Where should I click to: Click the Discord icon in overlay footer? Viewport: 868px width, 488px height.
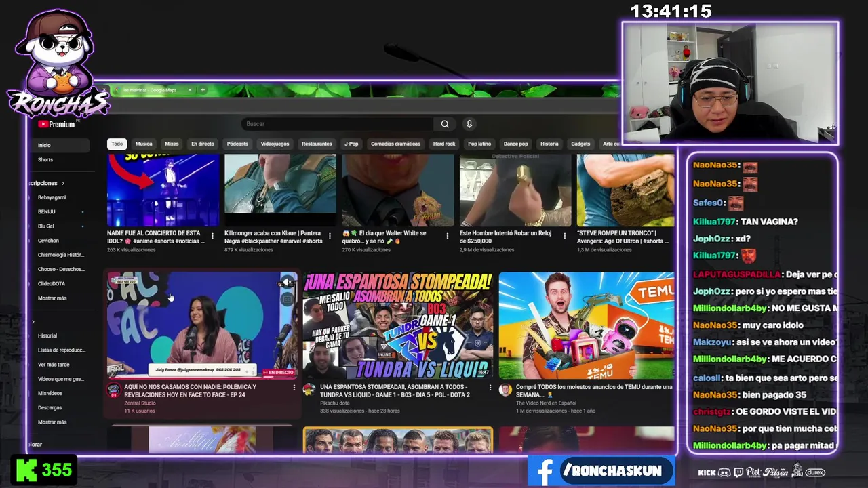724,472
